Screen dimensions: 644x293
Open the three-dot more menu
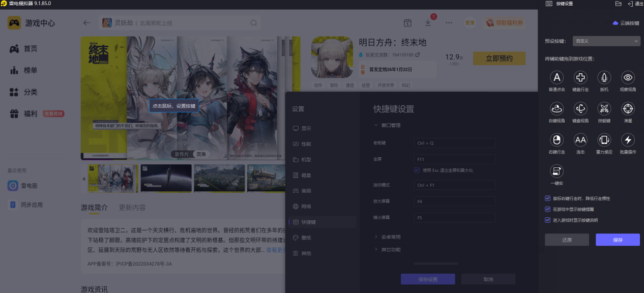(449, 23)
